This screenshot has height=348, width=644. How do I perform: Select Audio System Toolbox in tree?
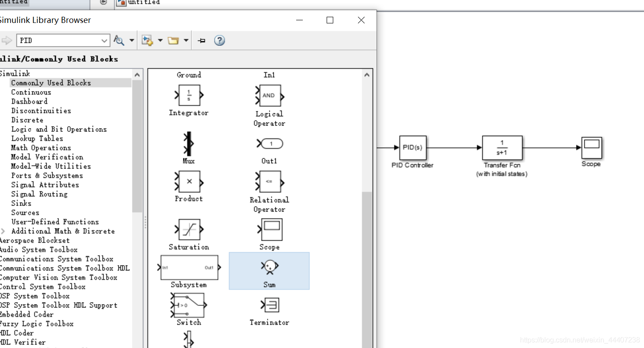38,250
